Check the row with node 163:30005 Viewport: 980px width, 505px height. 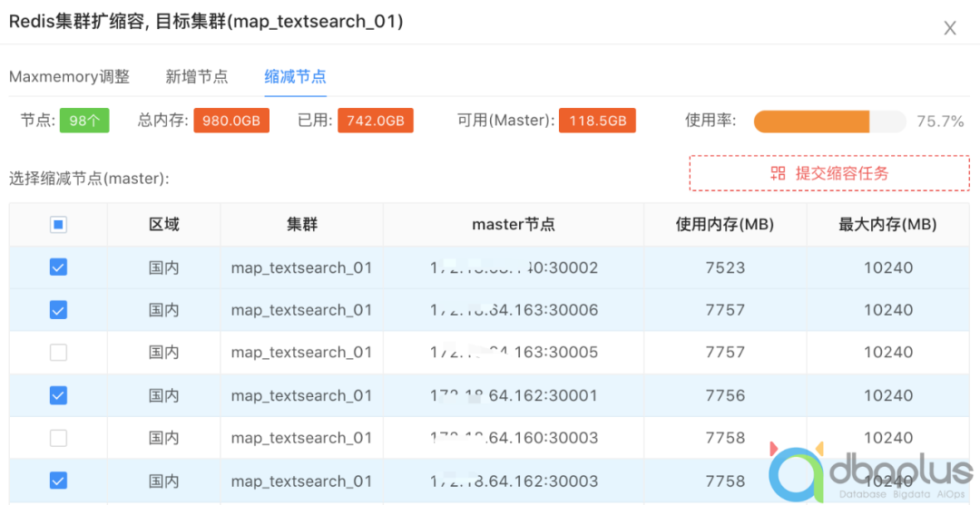pos(58,353)
